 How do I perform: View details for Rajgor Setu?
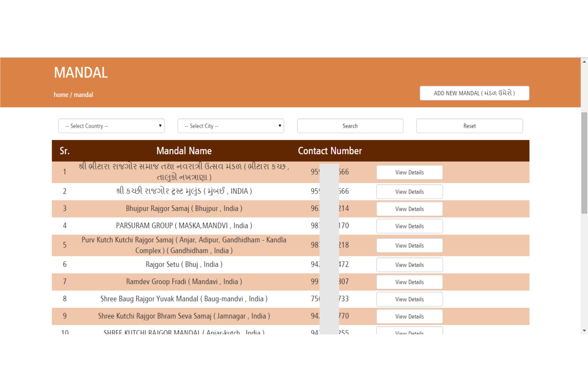pyautogui.click(x=410, y=265)
